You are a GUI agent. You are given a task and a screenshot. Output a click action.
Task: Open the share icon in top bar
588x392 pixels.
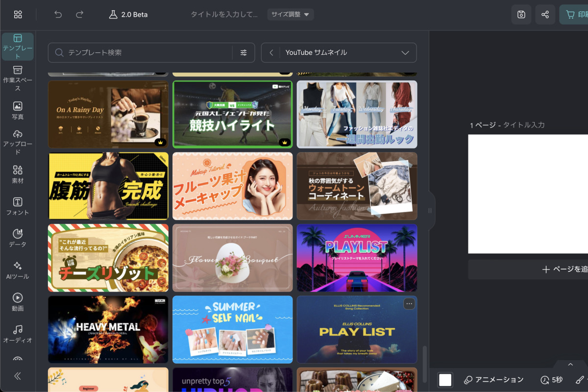(x=545, y=14)
